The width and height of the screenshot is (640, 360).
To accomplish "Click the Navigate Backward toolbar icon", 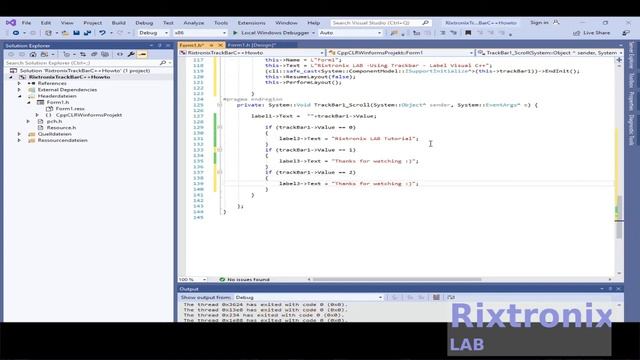I will click(x=16, y=33).
